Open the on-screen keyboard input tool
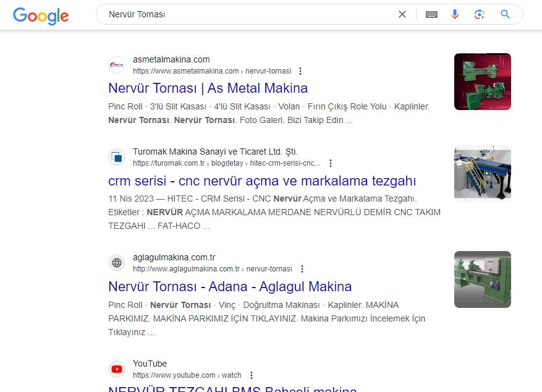542x392 pixels. click(431, 14)
